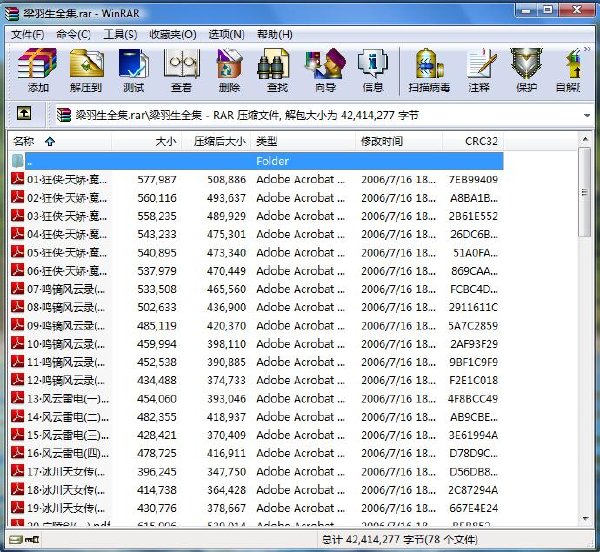Click the PDF icon of file 13·风云雷电(一)
The height and width of the screenshot is (552, 600).
(17, 398)
